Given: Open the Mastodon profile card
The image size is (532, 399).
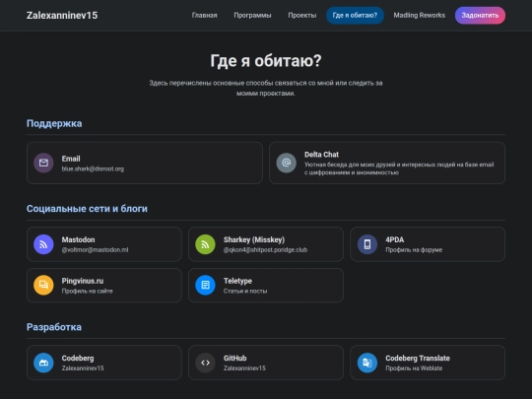Looking at the screenshot, I should tap(104, 244).
